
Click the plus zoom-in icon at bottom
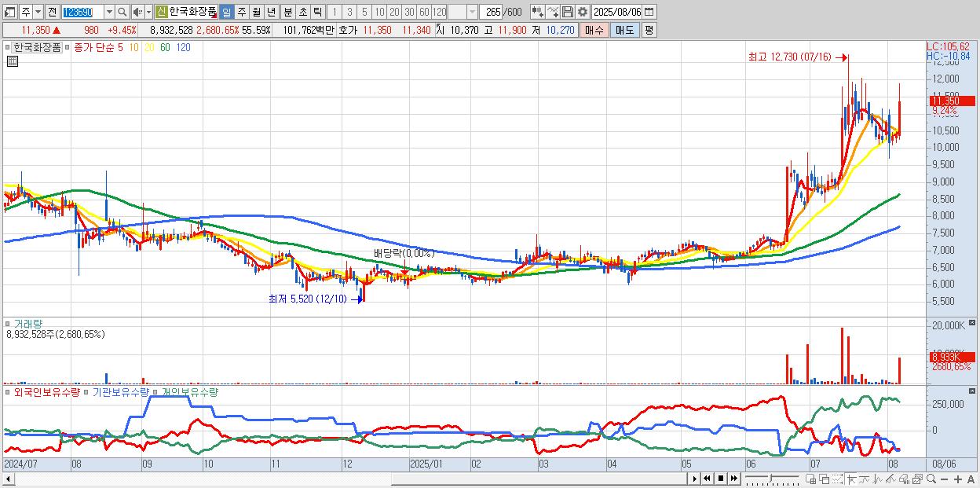pos(958,479)
